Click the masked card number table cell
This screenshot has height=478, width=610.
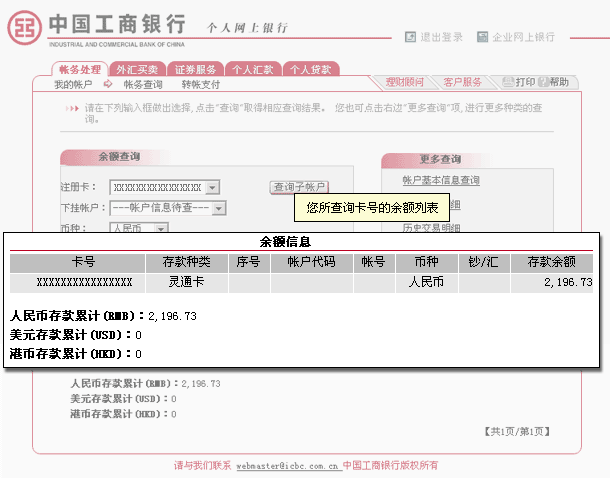tap(77, 282)
